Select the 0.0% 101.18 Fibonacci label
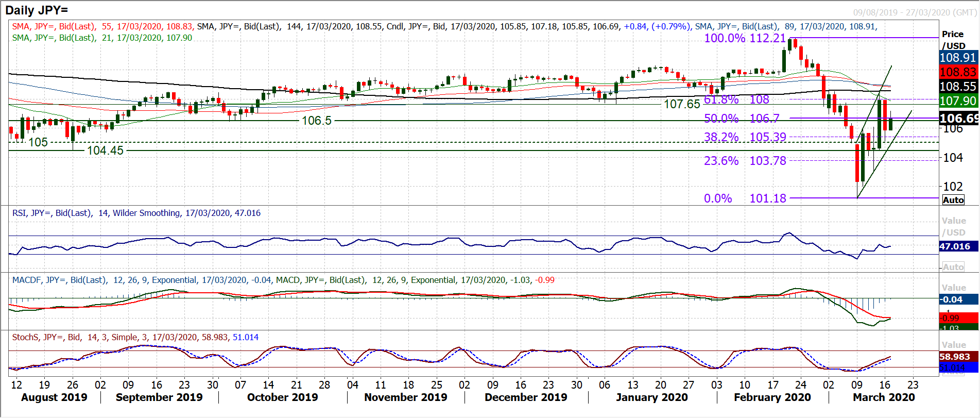Viewport: 980px width, 418px height. 745,198
